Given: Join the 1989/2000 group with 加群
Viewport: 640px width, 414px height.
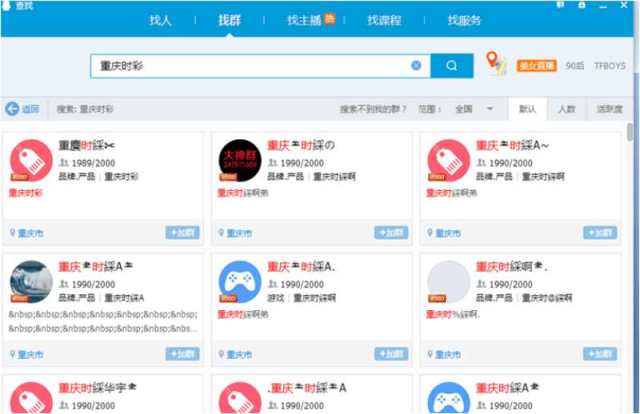Looking at the screenshot, I should click(x=182, y=233).
